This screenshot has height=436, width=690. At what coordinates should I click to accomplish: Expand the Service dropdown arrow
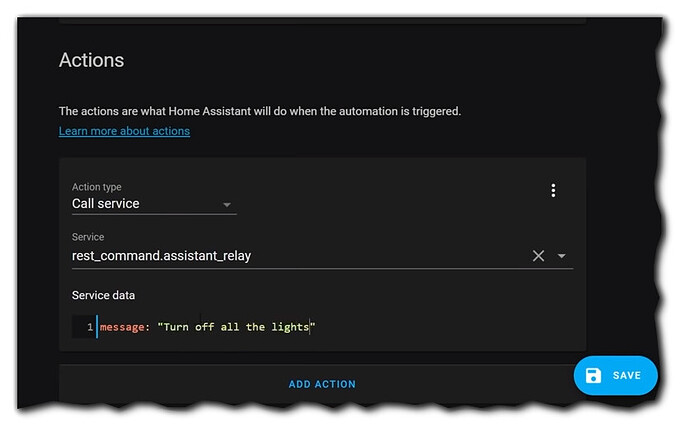pyautogui.click(x=562, y=256)
